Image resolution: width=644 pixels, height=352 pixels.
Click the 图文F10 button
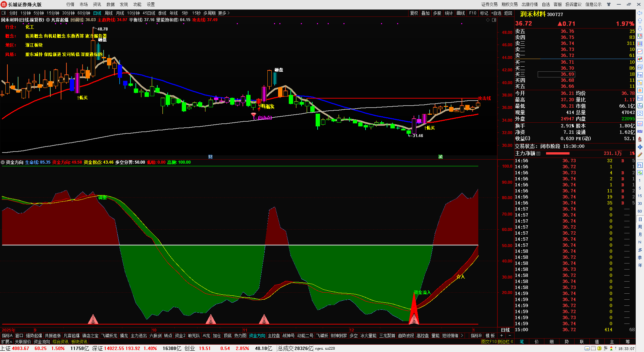[489, 342]
